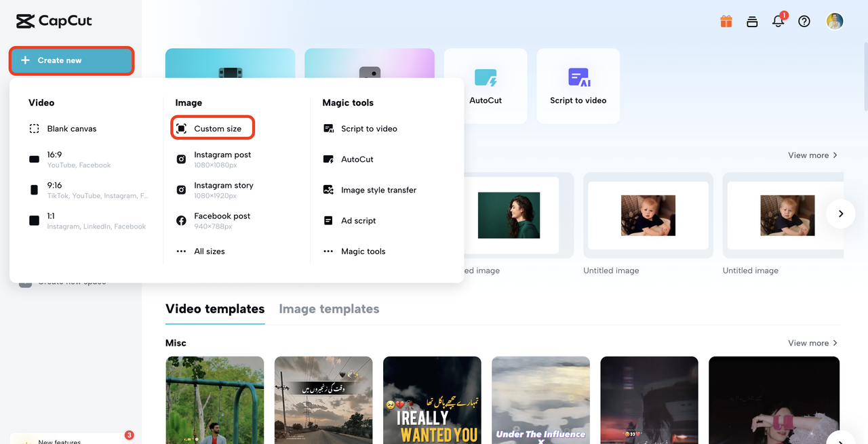Switch to Video templates tab
The width and height of the screenshot is (868, 444).
pos(215,309)
